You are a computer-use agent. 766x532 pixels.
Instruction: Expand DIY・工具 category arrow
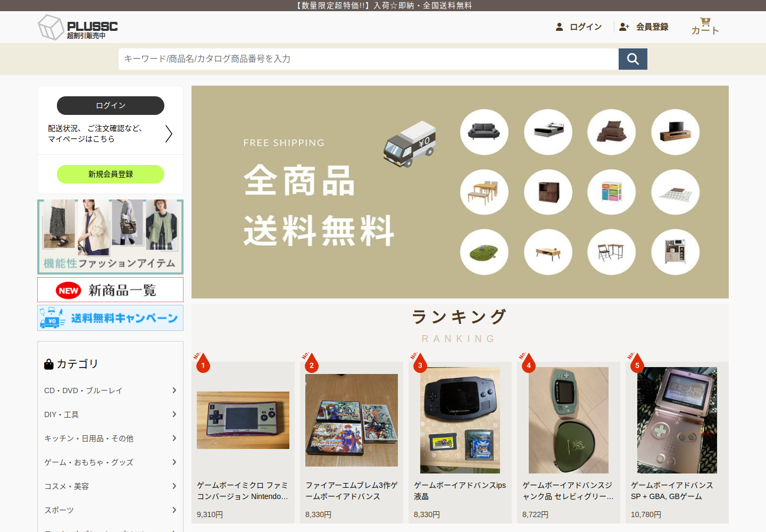click(x=174, y=414)
